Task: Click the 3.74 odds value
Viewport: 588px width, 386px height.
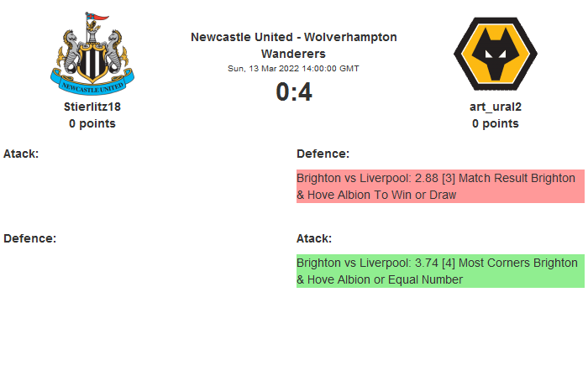Action: [x=428, y=263]
